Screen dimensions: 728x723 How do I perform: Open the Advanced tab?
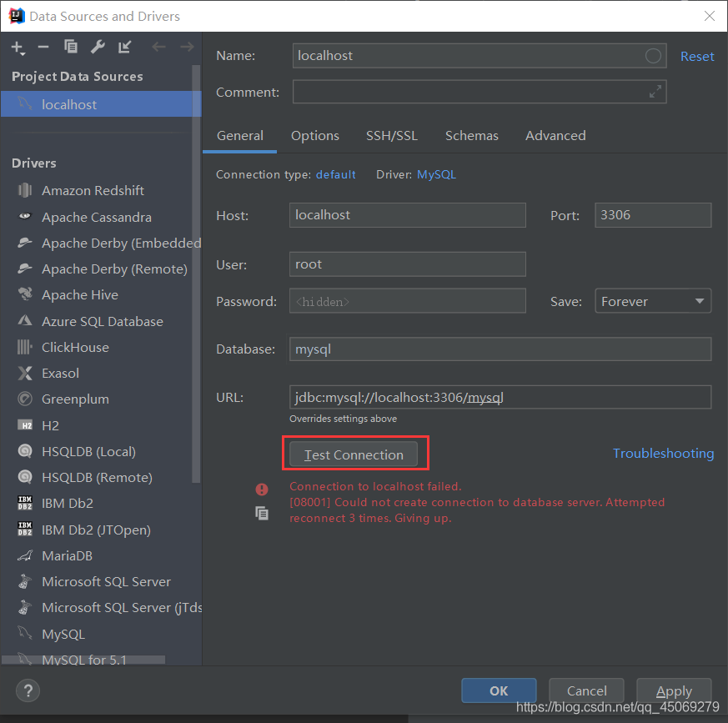tap(555, 135)
